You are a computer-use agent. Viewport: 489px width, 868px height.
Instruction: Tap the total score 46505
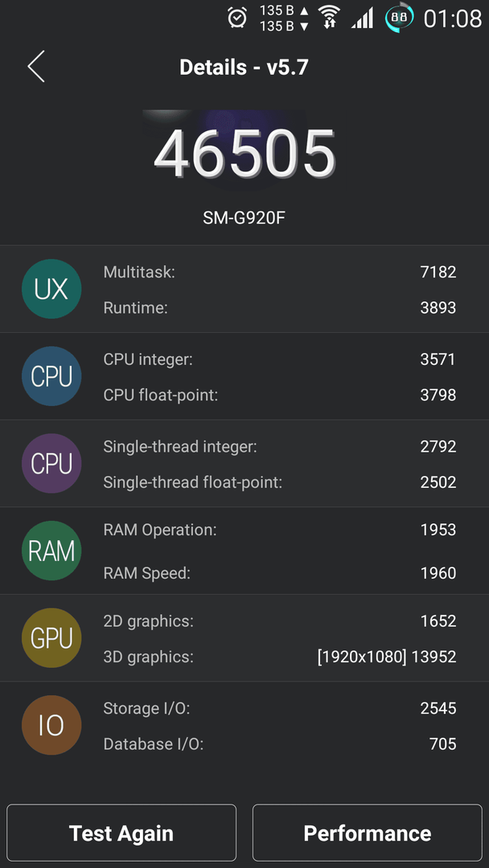pyautogui.click(x=244, y=154)
